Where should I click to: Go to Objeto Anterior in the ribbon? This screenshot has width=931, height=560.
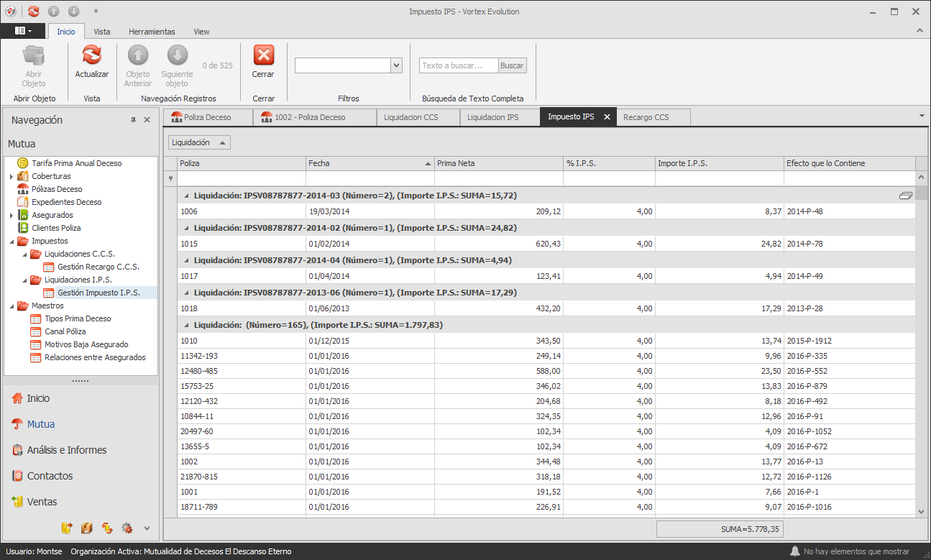[138, 66]
